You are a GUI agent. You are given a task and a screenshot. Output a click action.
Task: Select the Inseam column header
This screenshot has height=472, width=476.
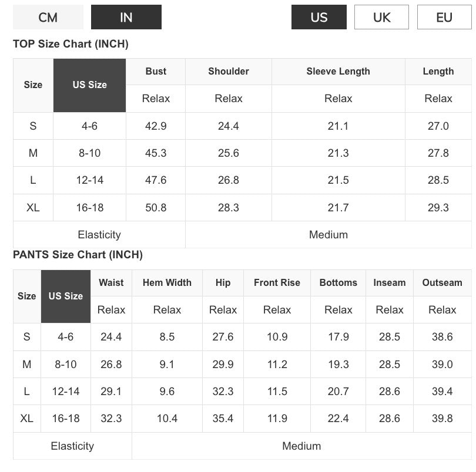tap(390, 282)
